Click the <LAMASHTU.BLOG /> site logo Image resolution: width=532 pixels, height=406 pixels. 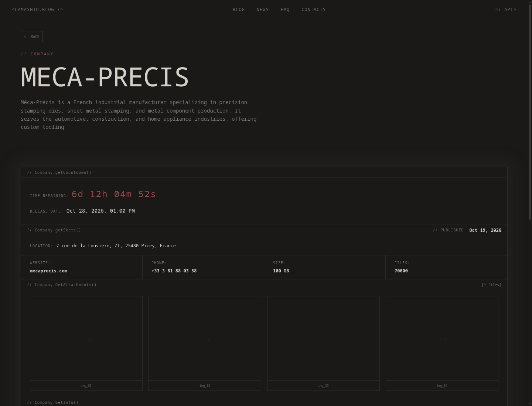click(38, 10)
